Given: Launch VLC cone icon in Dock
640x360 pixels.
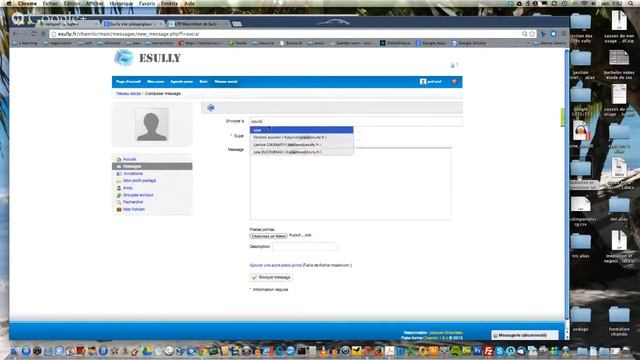Looking at the screenshot, I should point(324,351).
